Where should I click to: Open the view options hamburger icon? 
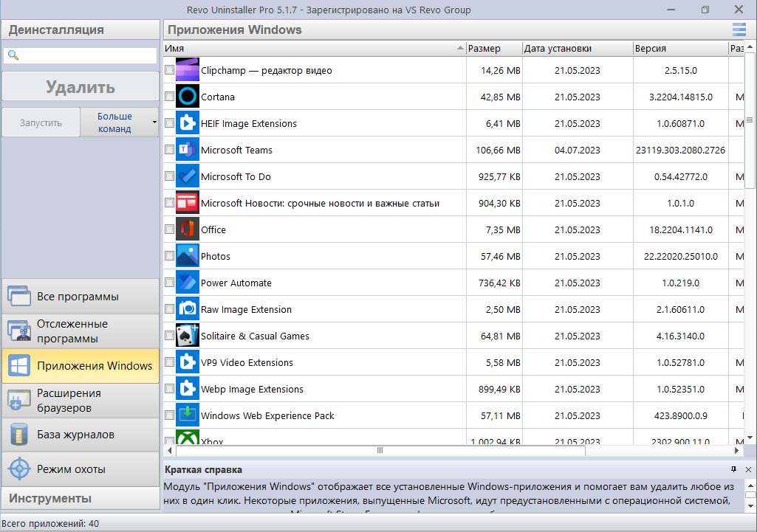(739, 30)
